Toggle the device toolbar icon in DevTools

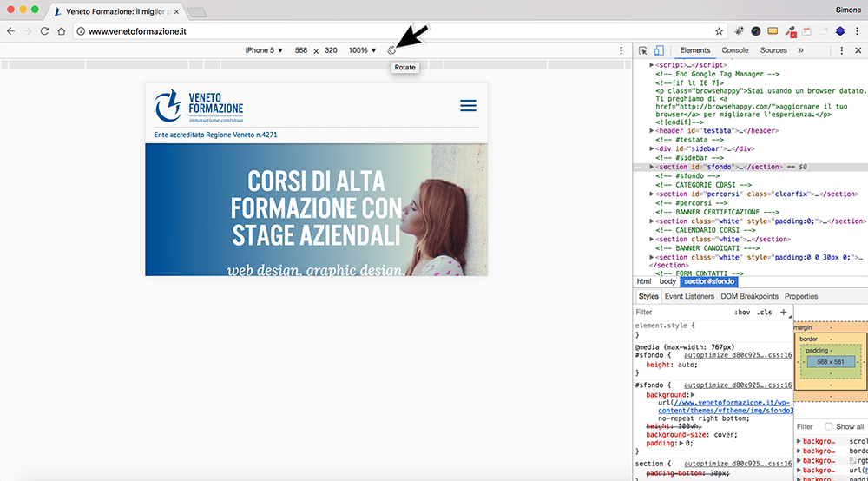tap(659, 50)
